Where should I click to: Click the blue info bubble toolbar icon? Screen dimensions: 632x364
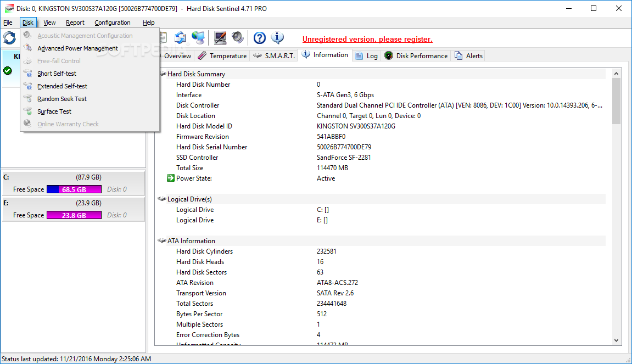[277, 38]
